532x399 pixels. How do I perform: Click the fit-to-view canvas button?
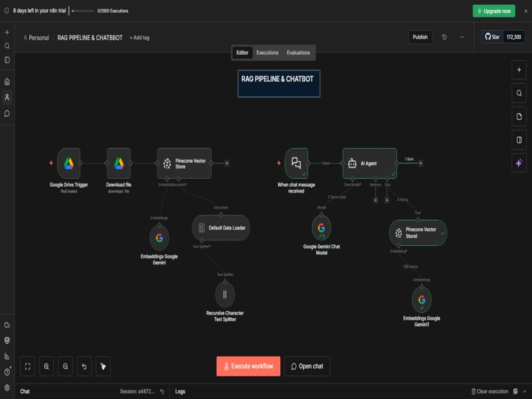[28, 366]
